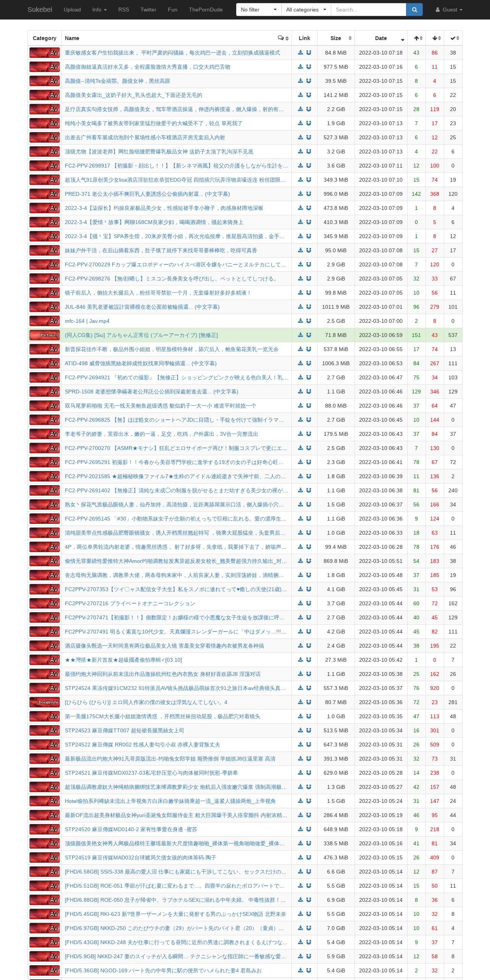490x980 pixels.
Task: Click the Doujinshi category icon
Action: click(45, 702)
